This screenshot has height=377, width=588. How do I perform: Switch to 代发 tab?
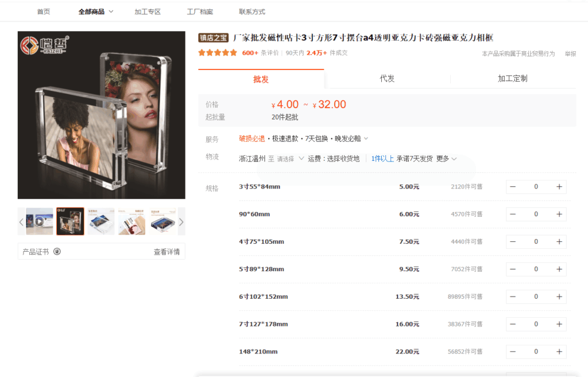387,79
